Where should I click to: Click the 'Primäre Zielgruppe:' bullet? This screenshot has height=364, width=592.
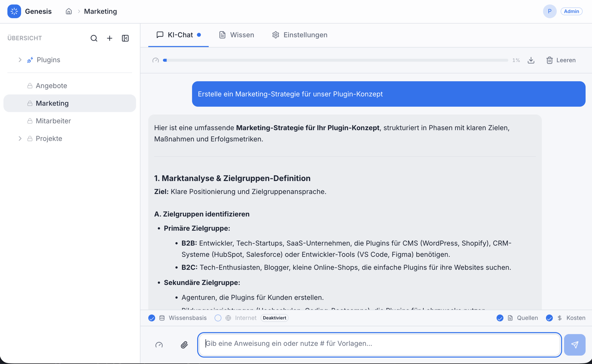point(197,229)
